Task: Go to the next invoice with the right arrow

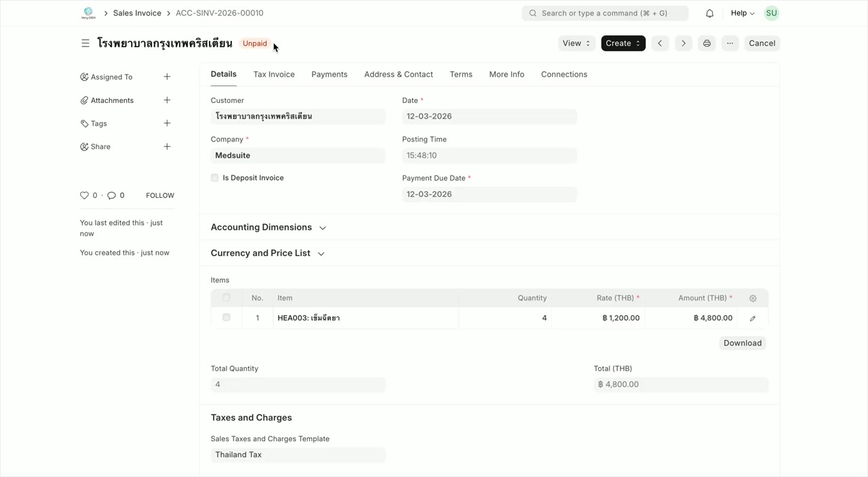Action: point(683,43)
